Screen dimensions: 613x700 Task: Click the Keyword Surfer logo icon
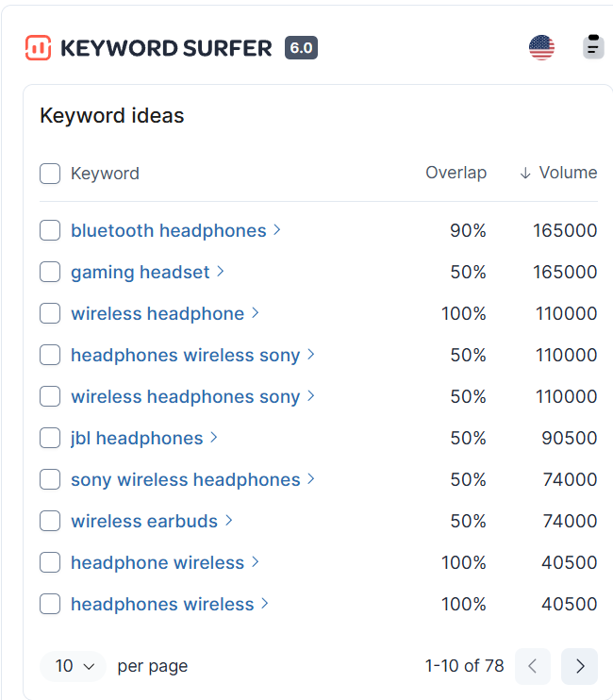pos(38,48)
